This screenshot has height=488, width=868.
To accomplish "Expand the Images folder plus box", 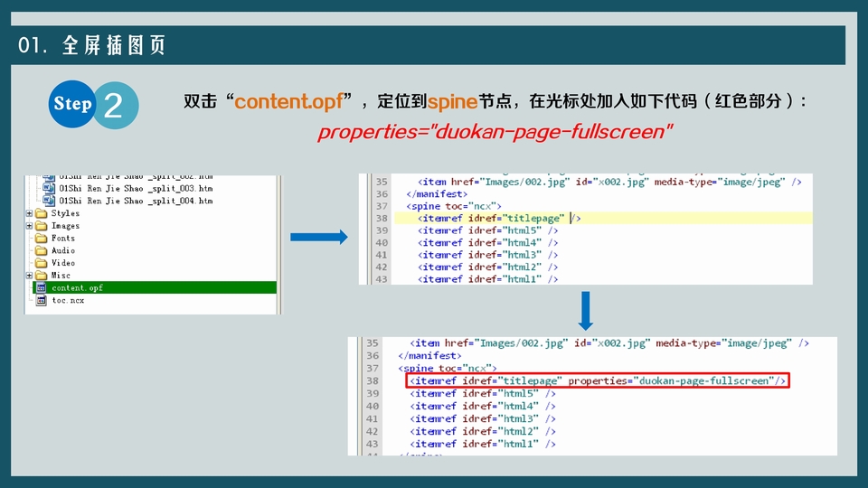I will (x=30, y=226).
